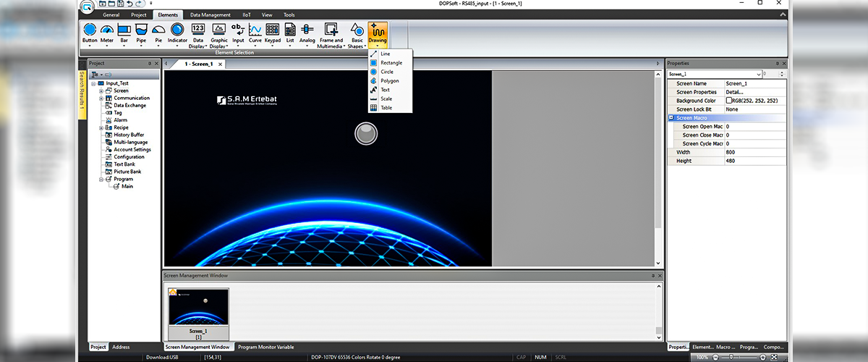Switch to the Data Management ribbon tab

(x=210, y=14)
